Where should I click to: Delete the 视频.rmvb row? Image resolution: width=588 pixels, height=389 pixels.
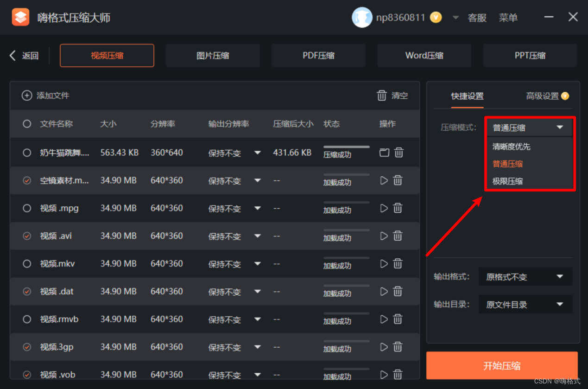[x=398, y=319]
